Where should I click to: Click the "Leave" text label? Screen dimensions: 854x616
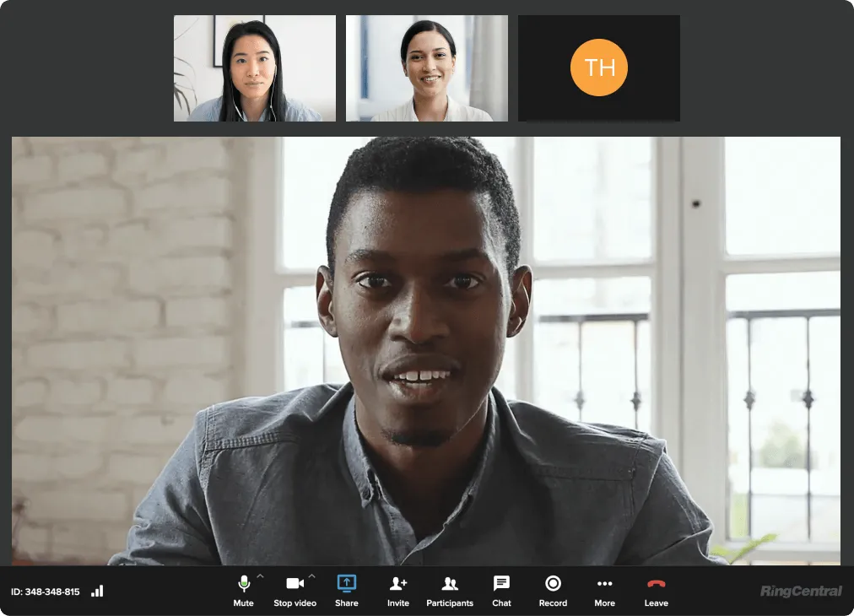click(x=656, y=603)
